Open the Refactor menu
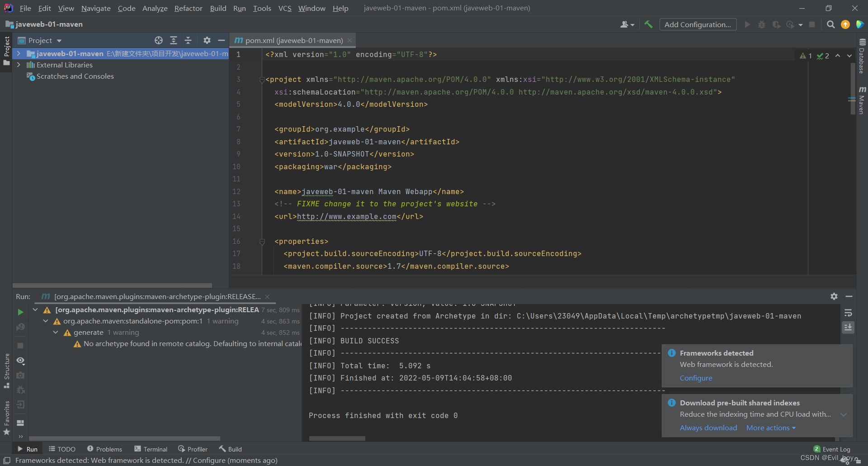The image size is (868, 466). pyautogui.click(x=188, y=8)
